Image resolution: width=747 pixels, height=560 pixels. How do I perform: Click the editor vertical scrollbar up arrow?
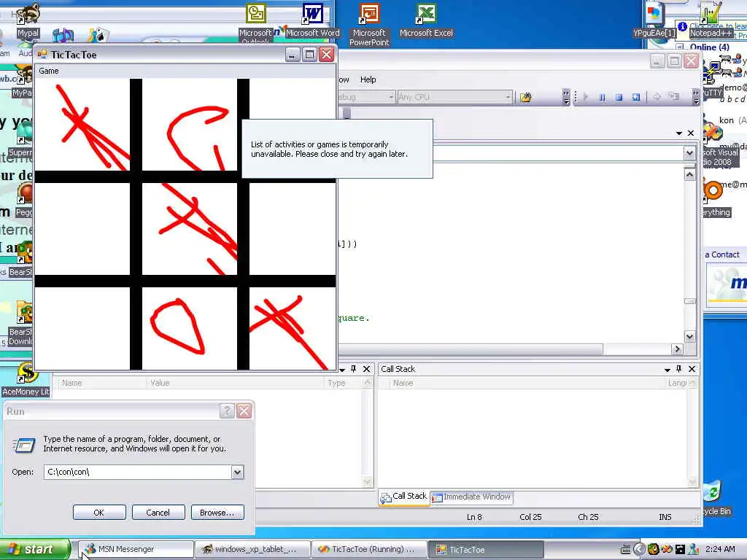(x=689, y=174)
